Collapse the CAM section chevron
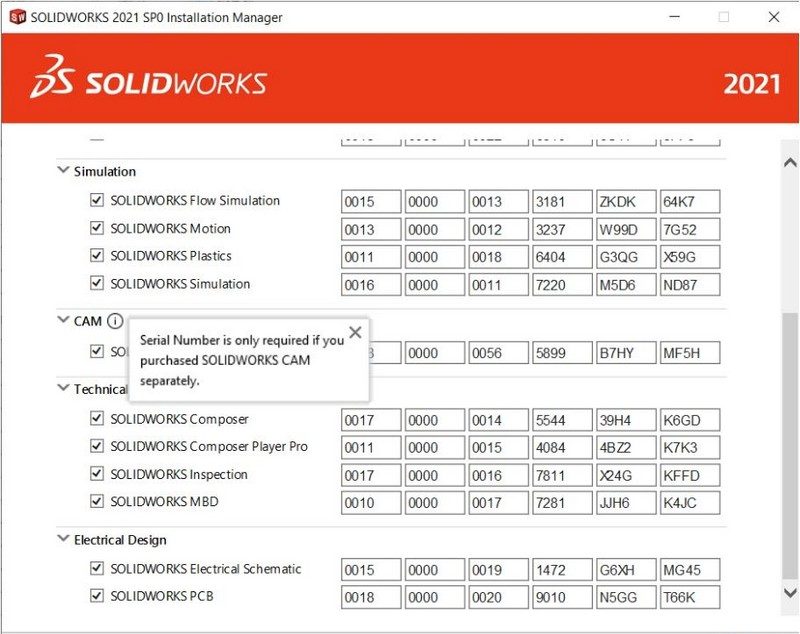800x634 pixels. (63, 320)
